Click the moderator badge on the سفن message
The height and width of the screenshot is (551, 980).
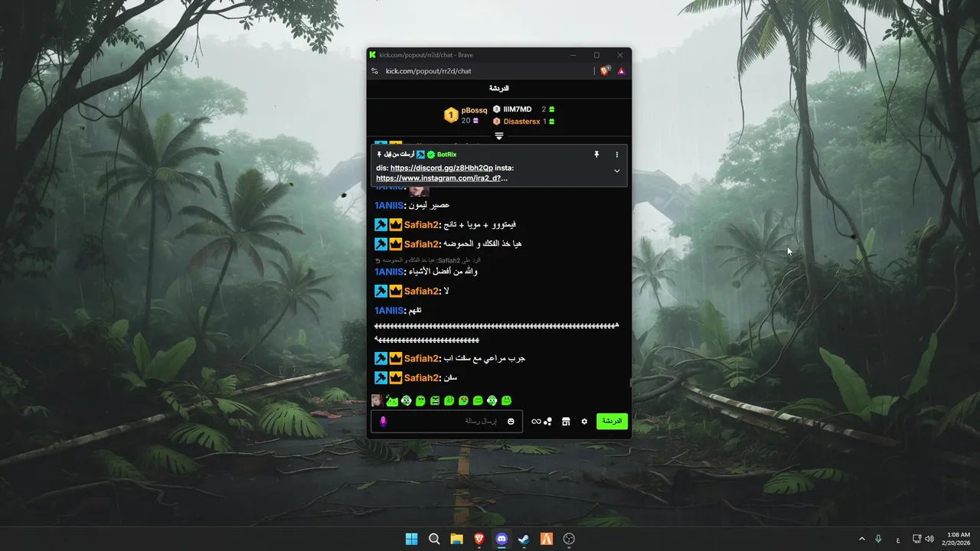point(381,378)
